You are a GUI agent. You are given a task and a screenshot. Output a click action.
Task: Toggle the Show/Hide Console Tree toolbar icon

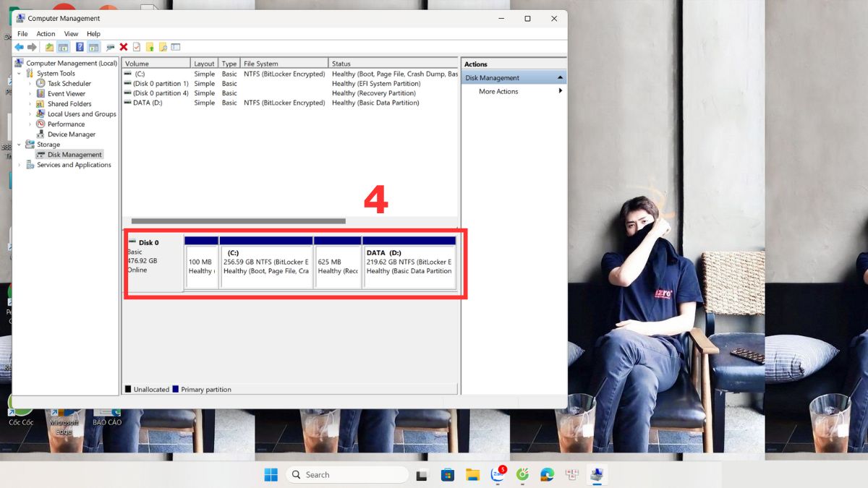(62, 46)
